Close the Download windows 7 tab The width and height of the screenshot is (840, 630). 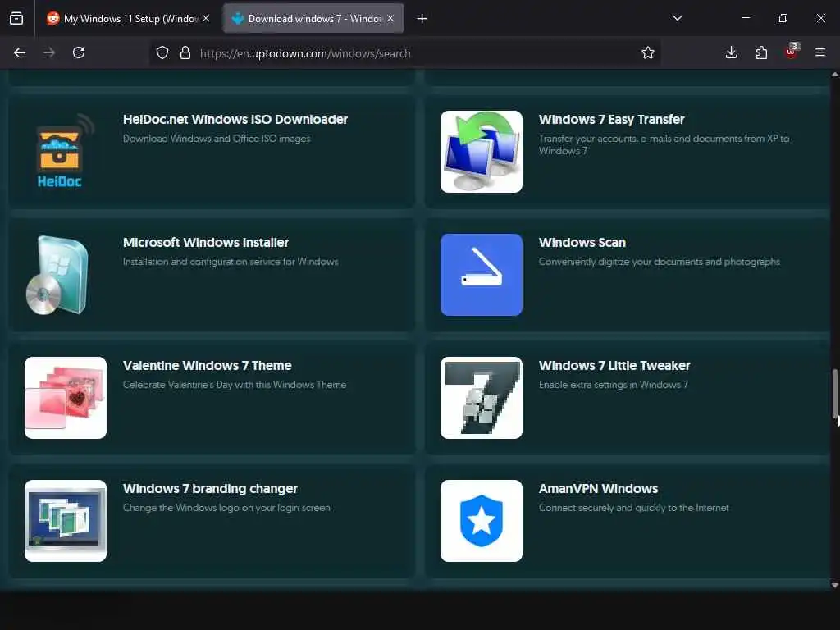[x=390, y=19]
